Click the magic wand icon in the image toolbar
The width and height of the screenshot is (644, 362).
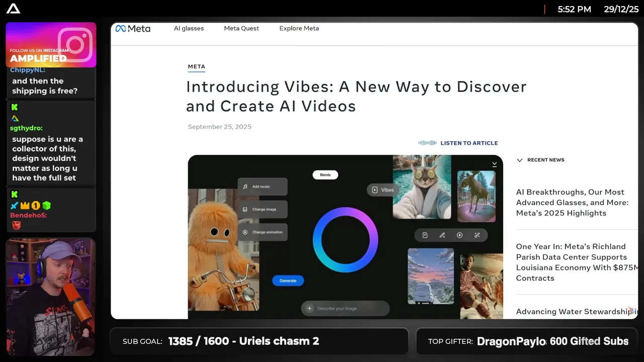[477, 235]
